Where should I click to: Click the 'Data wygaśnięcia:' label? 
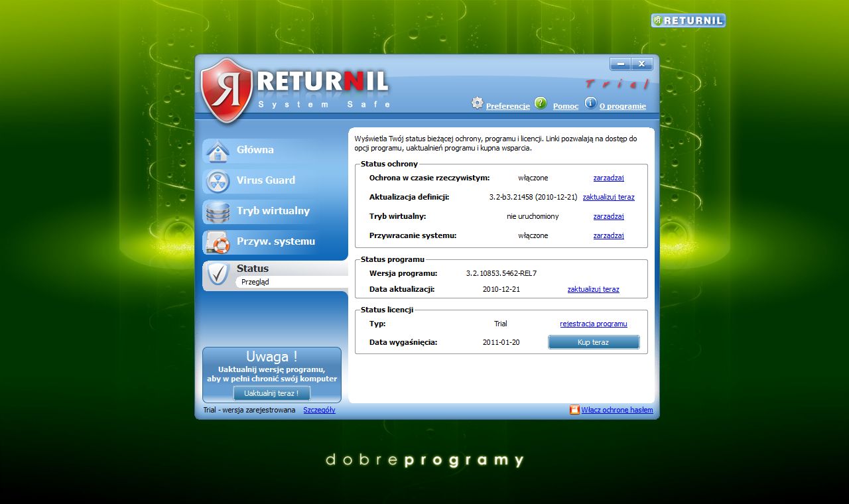403,342
